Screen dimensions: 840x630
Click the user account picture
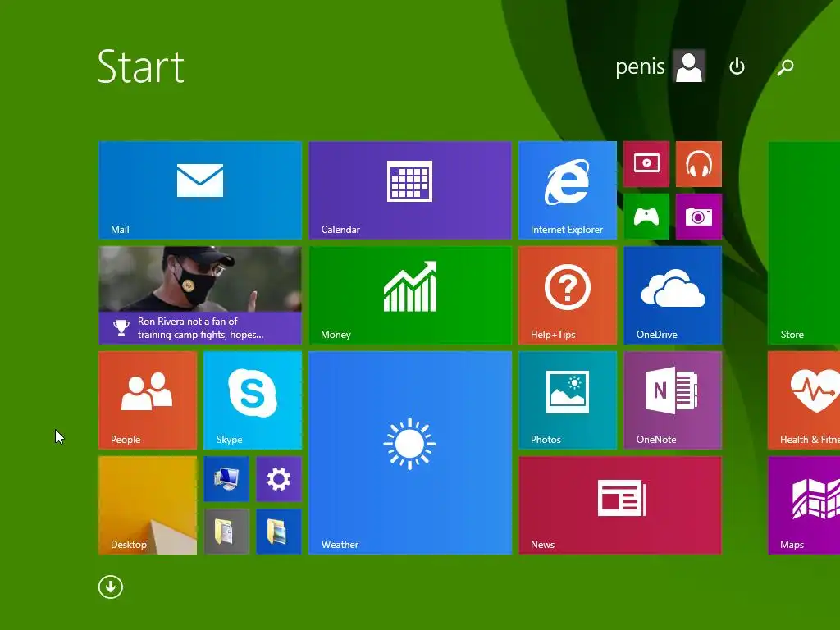[x=689, y=66]
